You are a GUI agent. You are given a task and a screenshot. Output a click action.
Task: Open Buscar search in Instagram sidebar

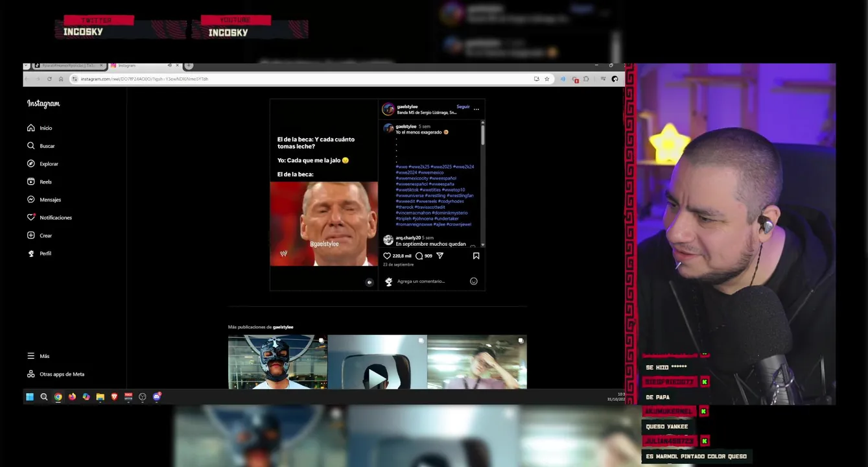(x=41, y=146)
